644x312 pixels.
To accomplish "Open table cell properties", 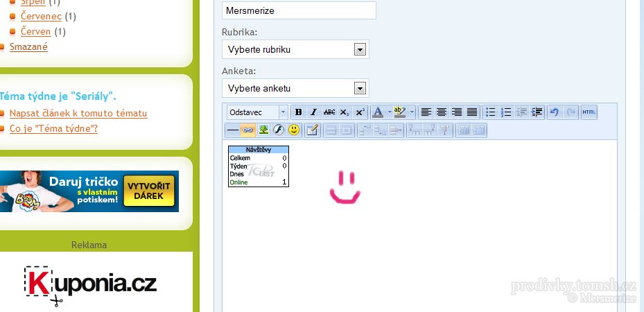I will point(347,130).
